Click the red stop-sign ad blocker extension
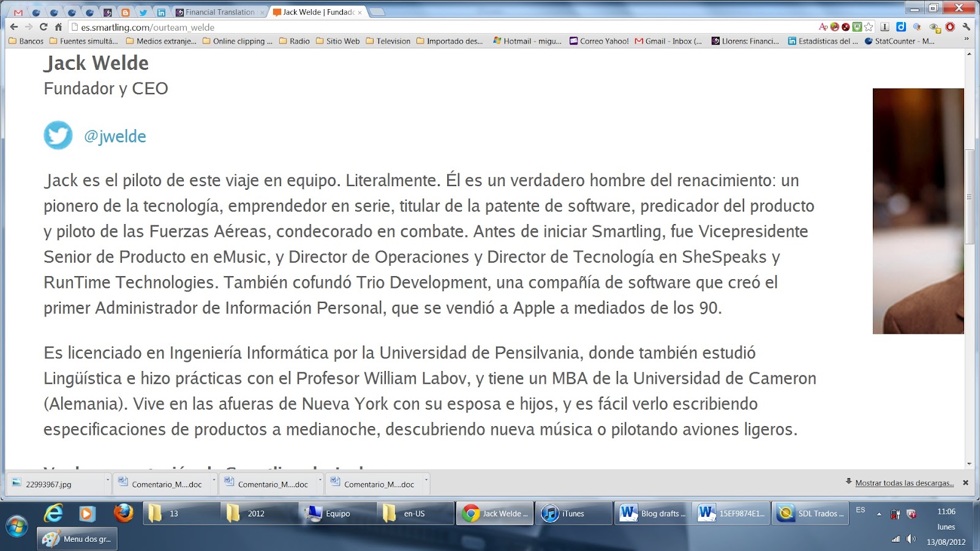Viewport: 980px width, 551px height. pos(950,27)
